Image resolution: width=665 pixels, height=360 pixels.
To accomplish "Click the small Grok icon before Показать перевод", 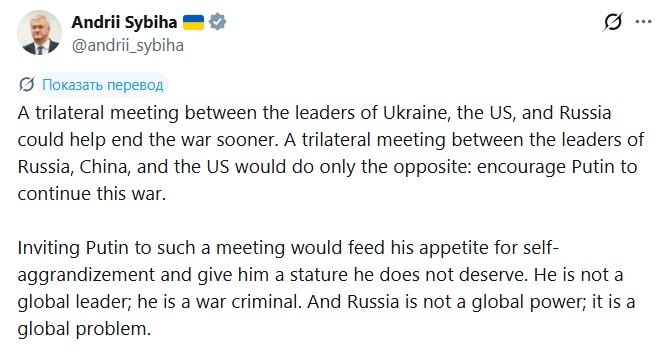I will (x=26, y=85).
